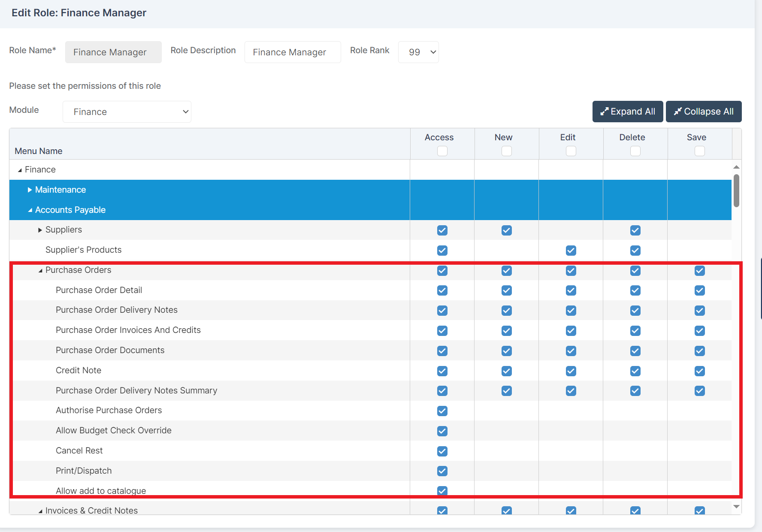This screenshot has height=532, width=762.
Task: Expand the Suppliers tree item
Action: pyautogui.click(x=40, y=230)
